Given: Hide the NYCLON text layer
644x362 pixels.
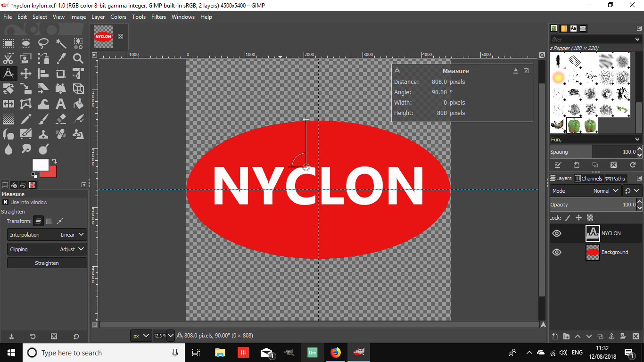Looking at the screenshot, I should pos(557,233).
